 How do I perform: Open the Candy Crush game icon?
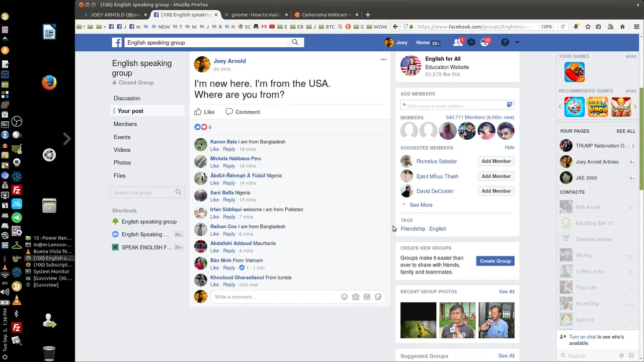coord(575,72)
